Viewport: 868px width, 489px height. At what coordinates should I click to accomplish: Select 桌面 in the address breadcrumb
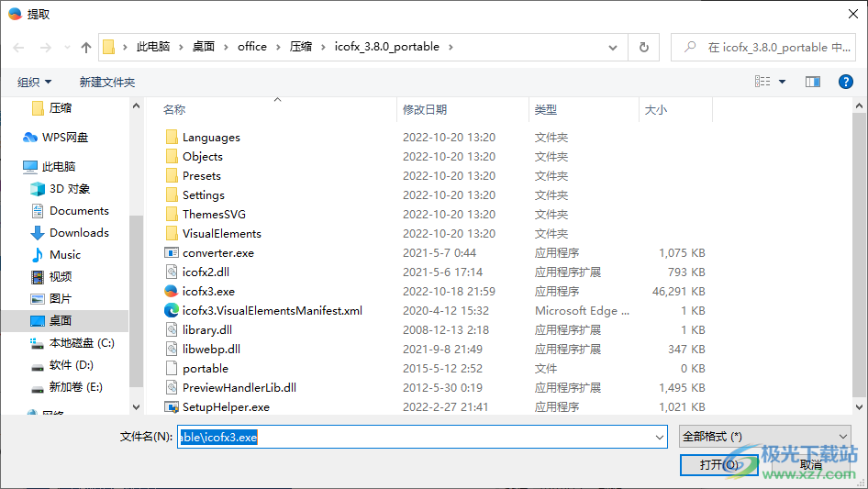(x=203, y=47)
